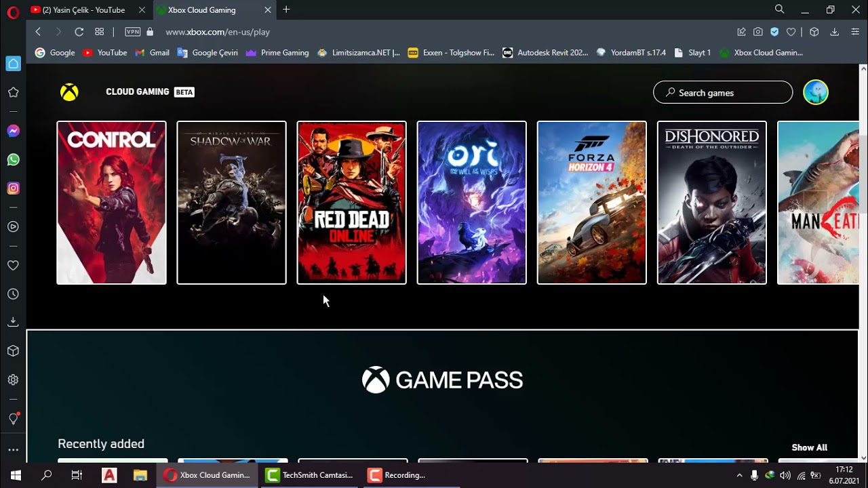The image size is (868, 488).
Task: Open the Control game tile
Action: [111, 203]
